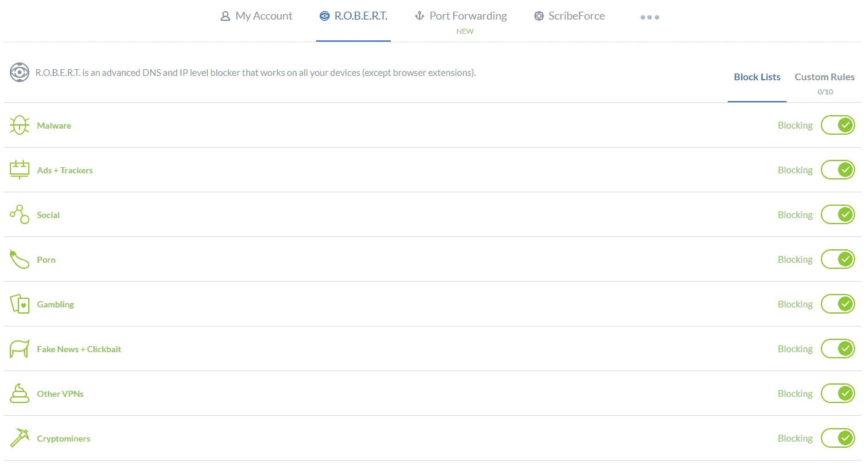Click the Blocking status for Gambling
Image resolution: width=868 pixels, height=471 pixels.
tap(795, 304)
